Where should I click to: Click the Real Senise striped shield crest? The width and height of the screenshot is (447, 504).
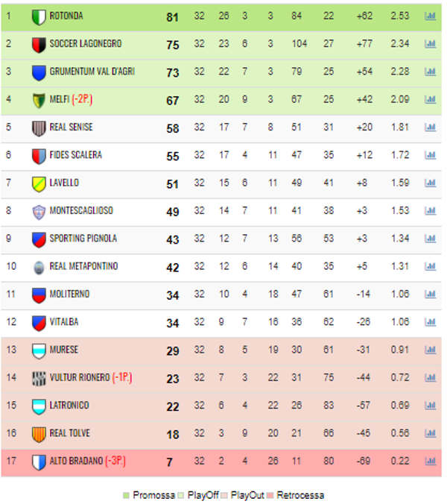click(x=39, y=128)
